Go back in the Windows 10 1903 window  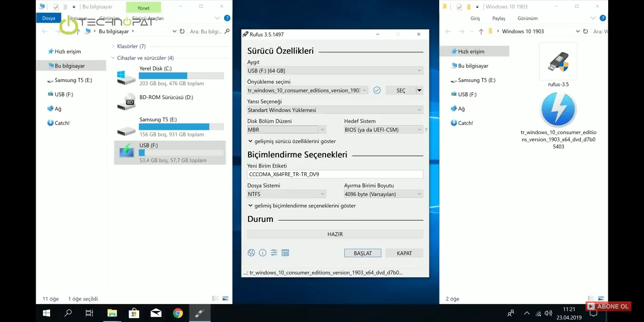tap(448, 31)
